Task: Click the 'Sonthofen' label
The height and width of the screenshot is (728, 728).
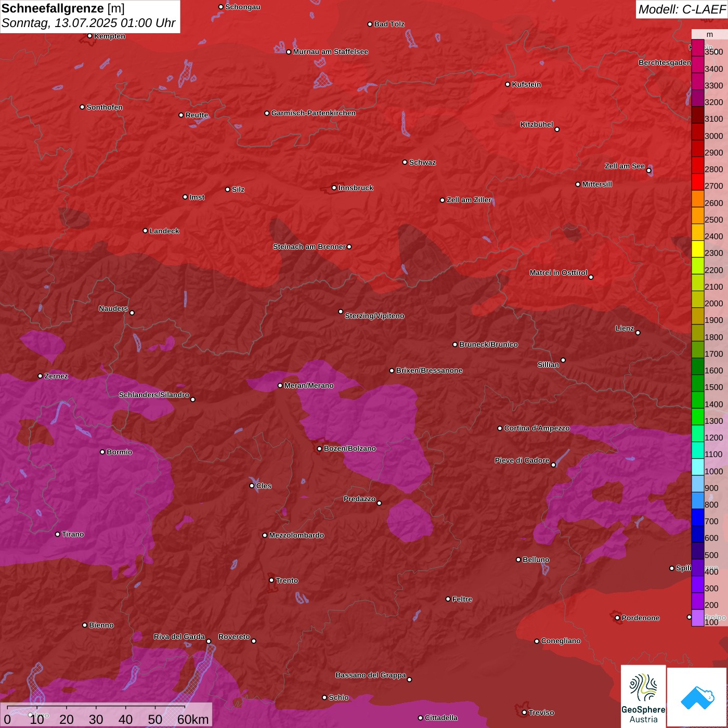Action: click(105, 108)
